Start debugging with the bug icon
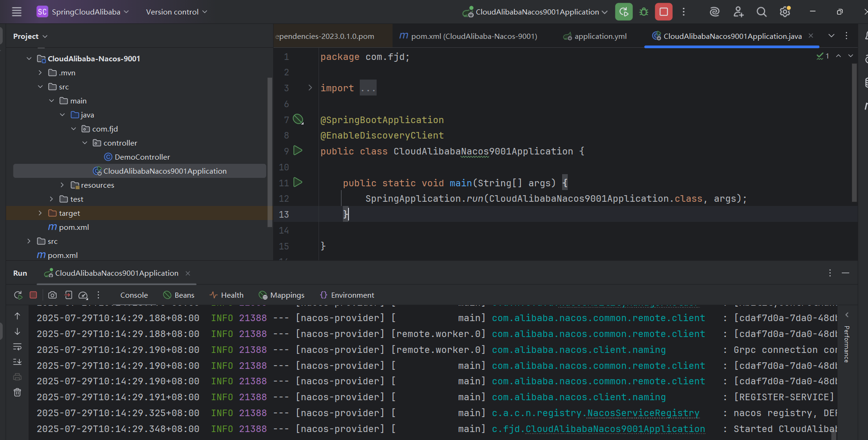The image size is (868, 440). [644, 12]
